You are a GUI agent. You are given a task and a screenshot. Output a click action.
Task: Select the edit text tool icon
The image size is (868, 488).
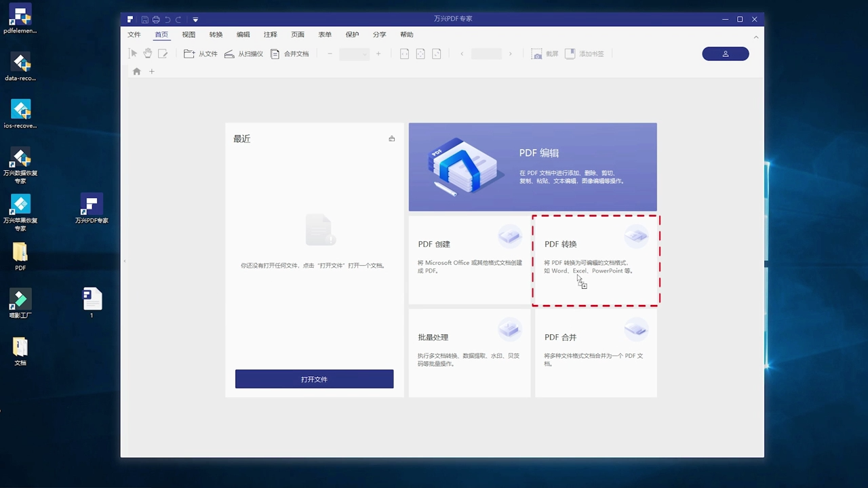[x=163, y=54]
